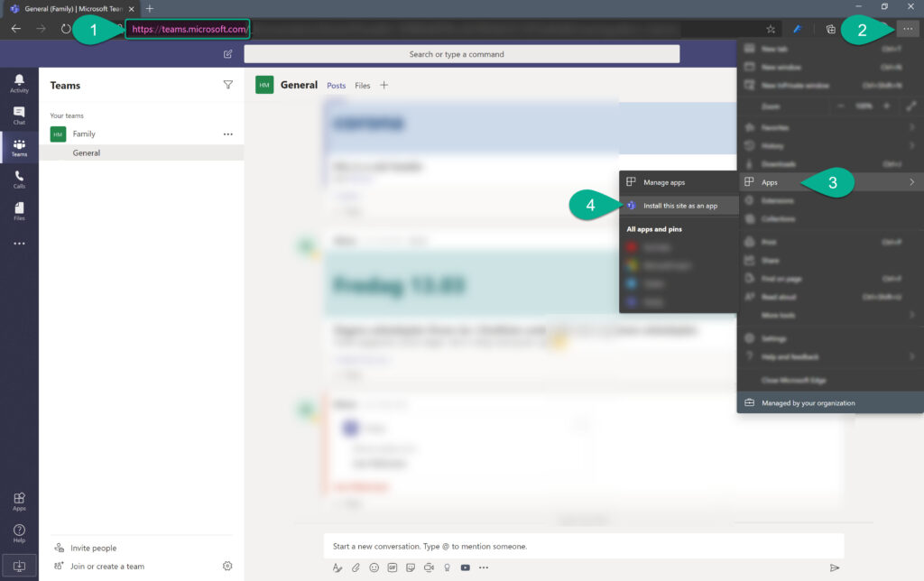The width and height of the screenshot is (924, 581).
Task: Open the GIF picker
Action: click(392, 567)
